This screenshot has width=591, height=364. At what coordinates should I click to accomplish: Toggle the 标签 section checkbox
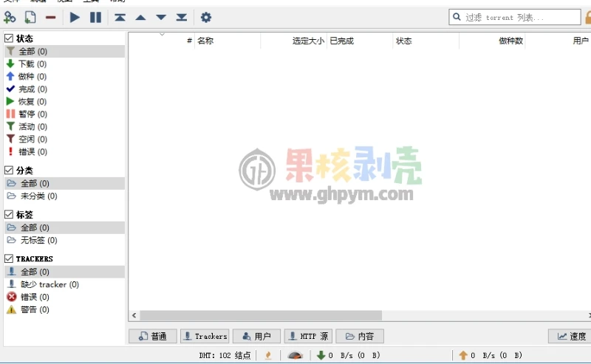[x=9, y=214]
